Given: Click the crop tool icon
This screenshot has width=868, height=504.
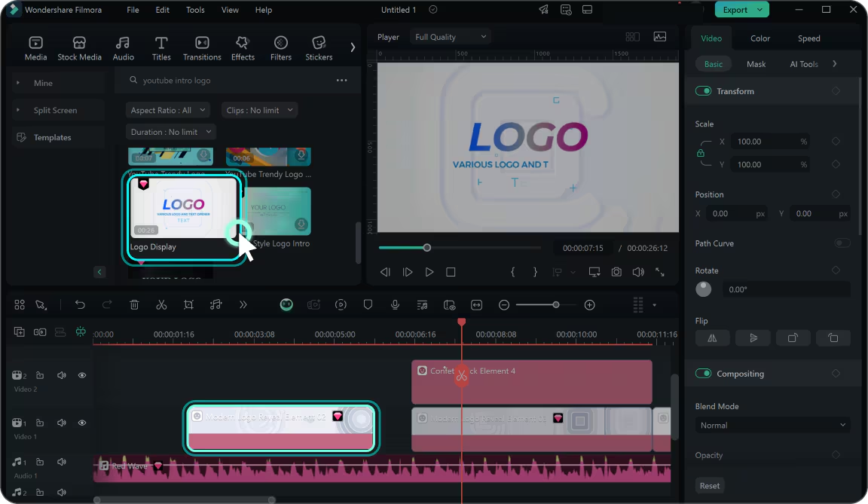Looking at the screenshot, I should [x=188, y=305].
